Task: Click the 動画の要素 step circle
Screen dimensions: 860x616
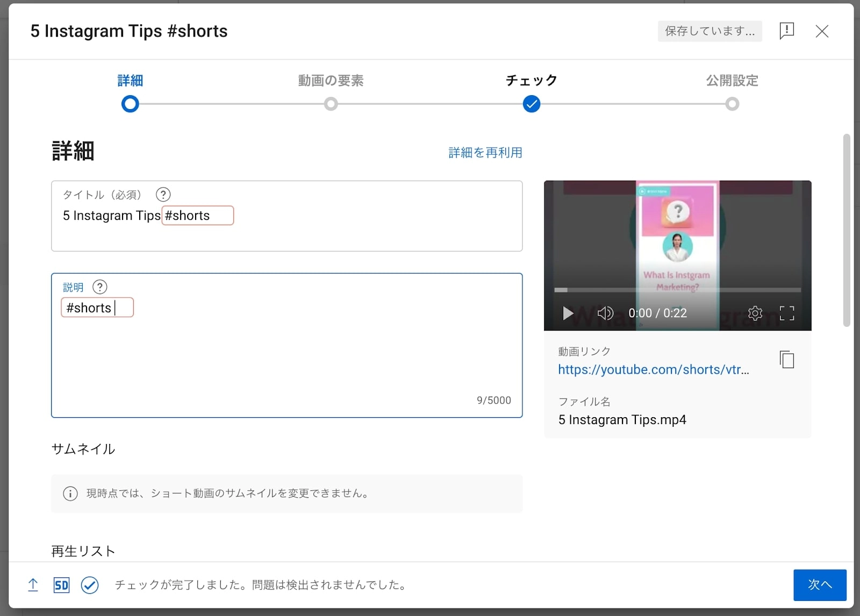Action: point(331,104)
